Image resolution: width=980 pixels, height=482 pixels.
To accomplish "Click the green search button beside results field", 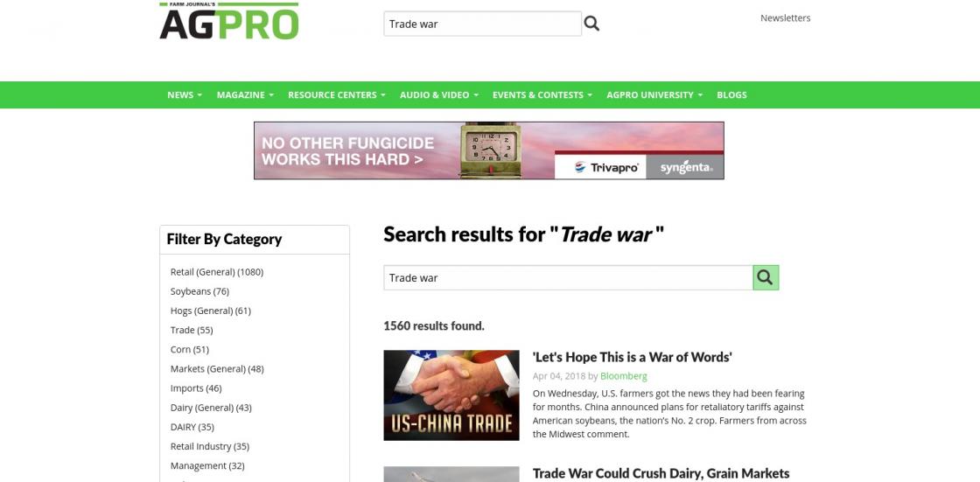I will (766, 277).
